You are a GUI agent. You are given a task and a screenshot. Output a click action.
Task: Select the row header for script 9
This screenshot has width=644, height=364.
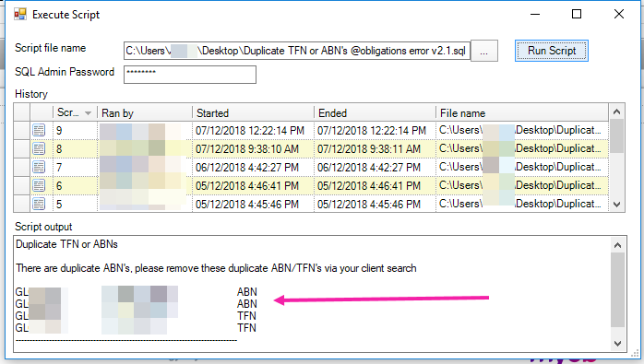coord(22,131)
